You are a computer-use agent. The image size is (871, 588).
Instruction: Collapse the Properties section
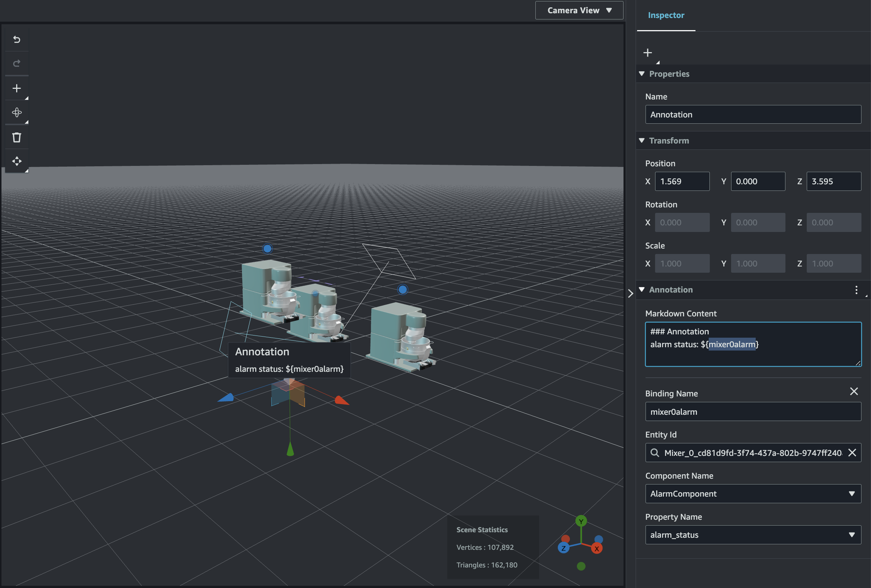pos(641,73)
